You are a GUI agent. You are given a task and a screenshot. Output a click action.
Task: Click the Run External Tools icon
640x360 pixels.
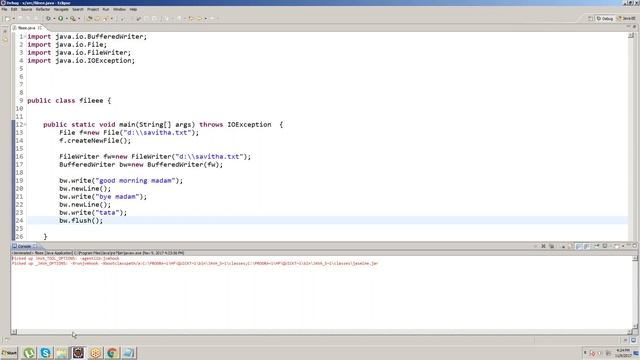pos(73,18)
